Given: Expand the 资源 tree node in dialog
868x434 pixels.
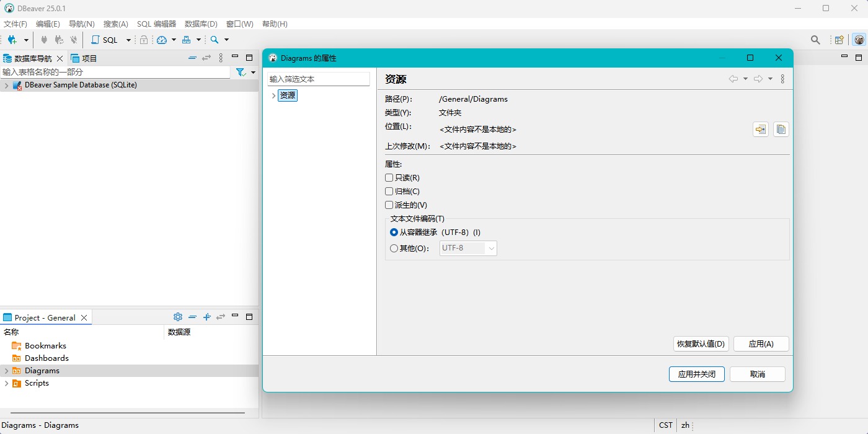Looking at the screenshot, I should (x=273, y=95).
